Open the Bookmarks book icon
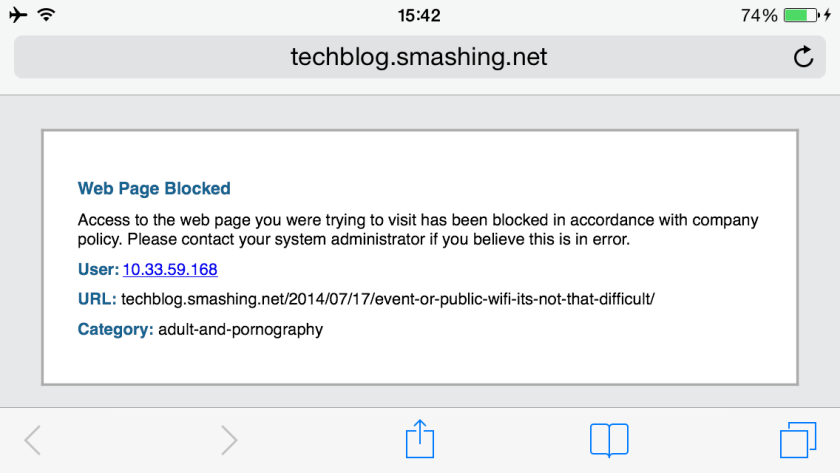Image resolution: width=840 pixels, height=473 pixels. 609,440
